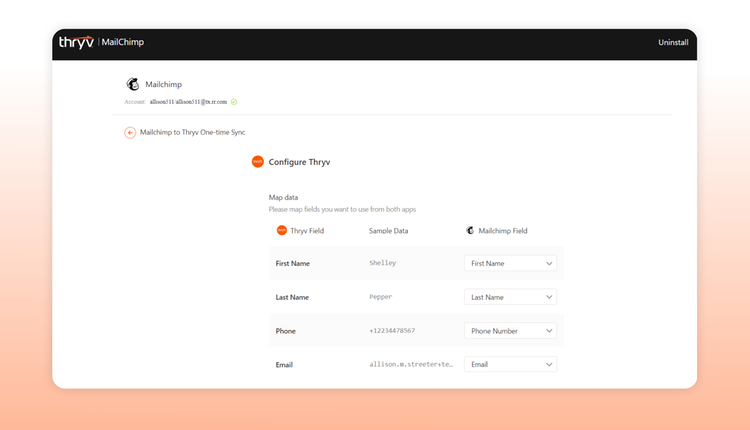
Task: Click sample phone '+12234478567'
Action: click(392, 331)
